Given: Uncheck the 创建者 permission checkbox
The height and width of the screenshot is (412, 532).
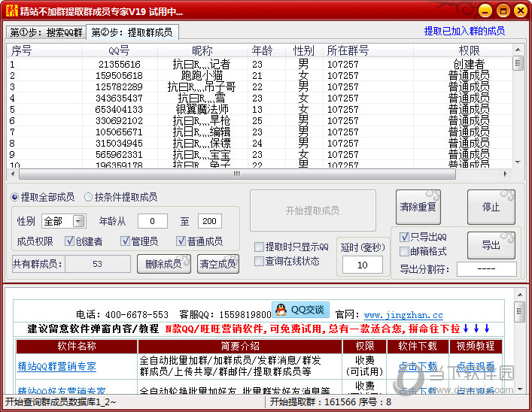Looking at the screenshot, I should pos(69,241).
